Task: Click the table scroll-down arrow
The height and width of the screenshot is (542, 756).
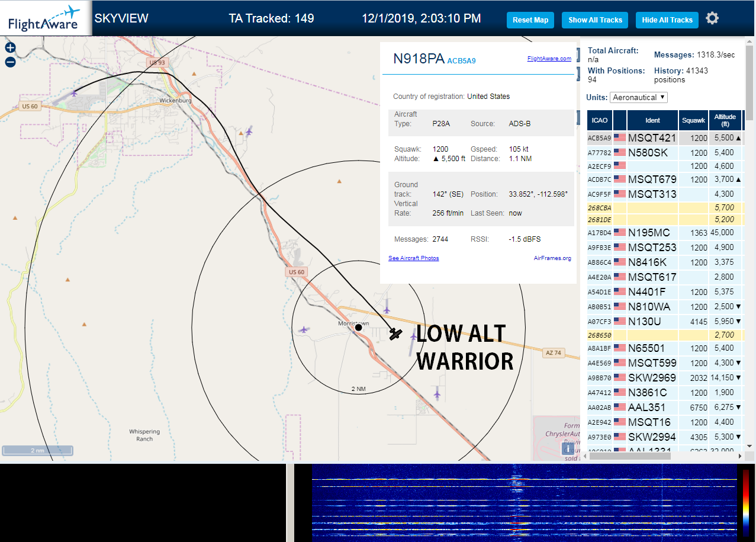Action: (749, 446)
